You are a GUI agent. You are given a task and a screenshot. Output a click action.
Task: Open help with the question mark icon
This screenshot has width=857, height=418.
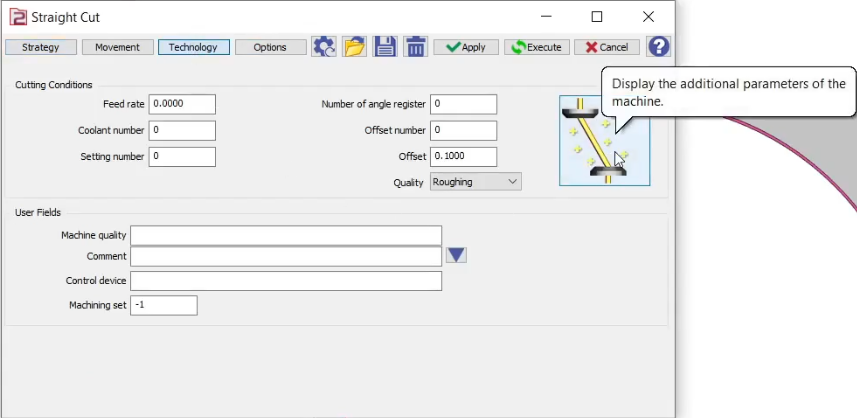point(658,47)
